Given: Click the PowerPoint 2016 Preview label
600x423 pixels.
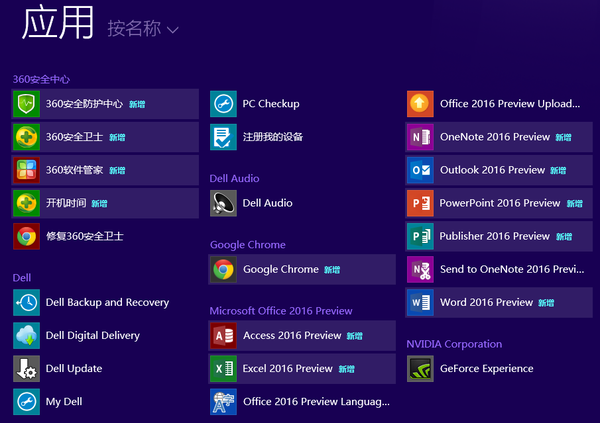Looking at the screenshot, I should point(500,203).
